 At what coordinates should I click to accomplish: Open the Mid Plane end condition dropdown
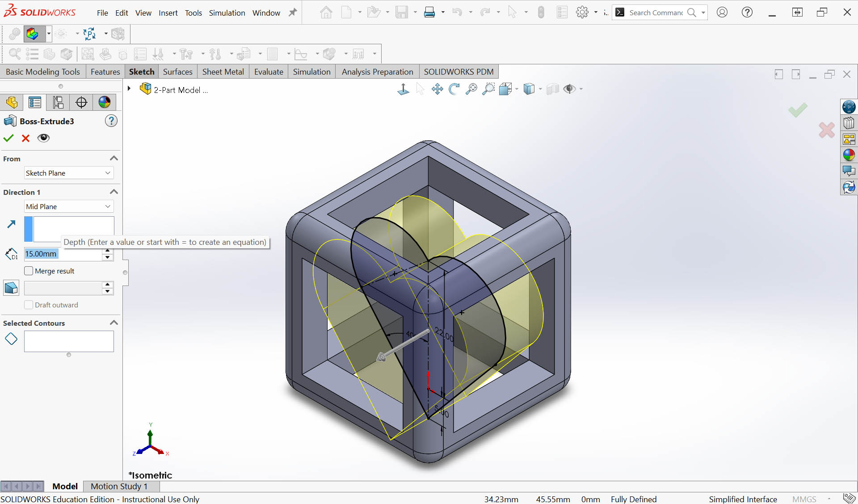(69, 206)
